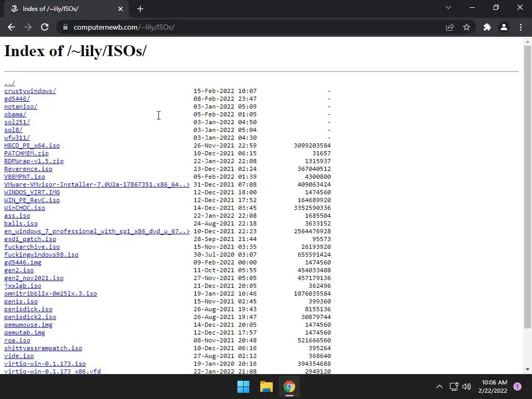Download qemutab.img
The height and width of the screenshot is (399, 532).
click(24, 333)
